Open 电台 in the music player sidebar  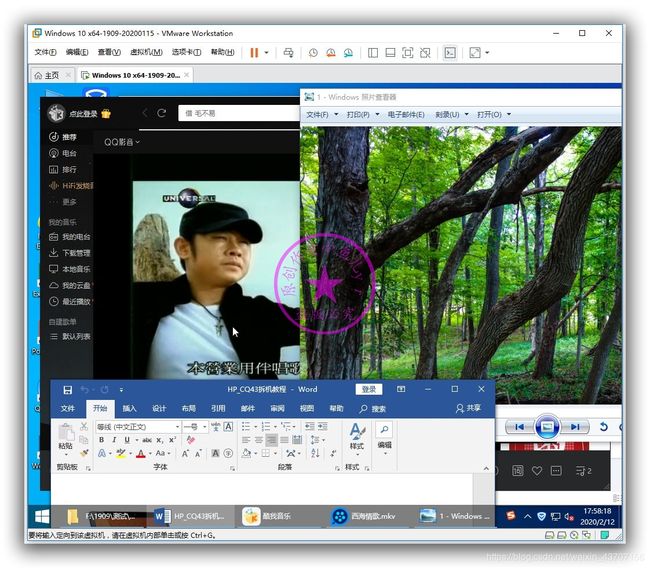click(x=63, y=153)
